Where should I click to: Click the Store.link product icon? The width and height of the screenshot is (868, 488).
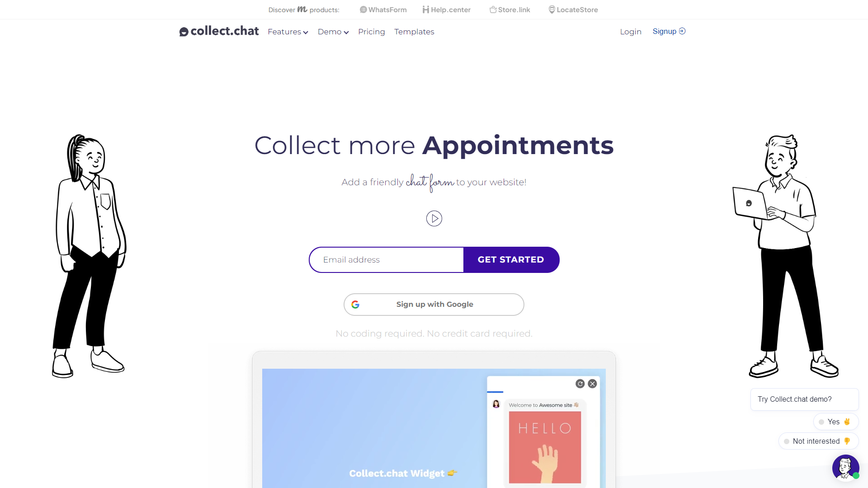pos(492,9)
